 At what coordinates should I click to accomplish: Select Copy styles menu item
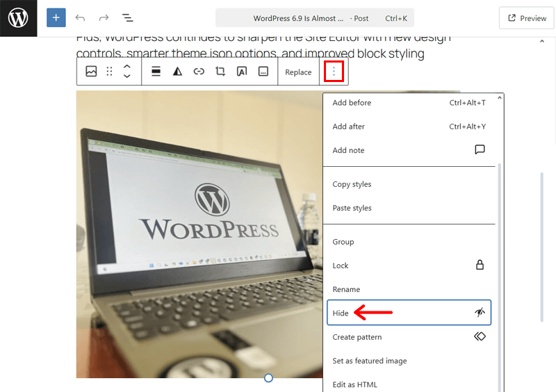pos(409,184)
